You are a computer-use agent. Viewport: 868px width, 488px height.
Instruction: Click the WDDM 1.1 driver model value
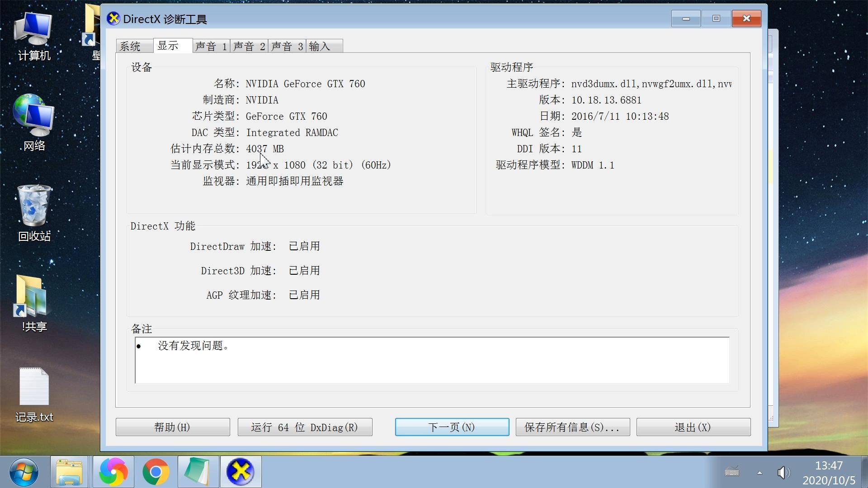(593, 165)
